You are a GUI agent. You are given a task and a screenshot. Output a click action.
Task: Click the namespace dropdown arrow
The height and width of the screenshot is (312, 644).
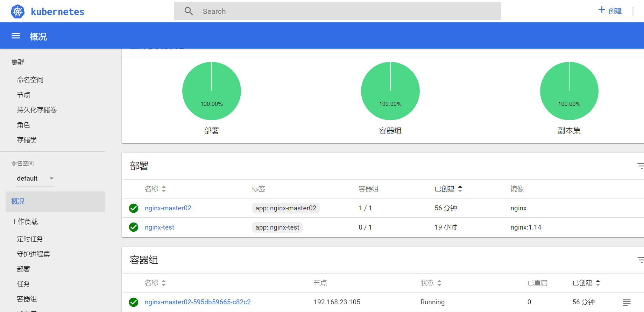(x=51, y=179)
